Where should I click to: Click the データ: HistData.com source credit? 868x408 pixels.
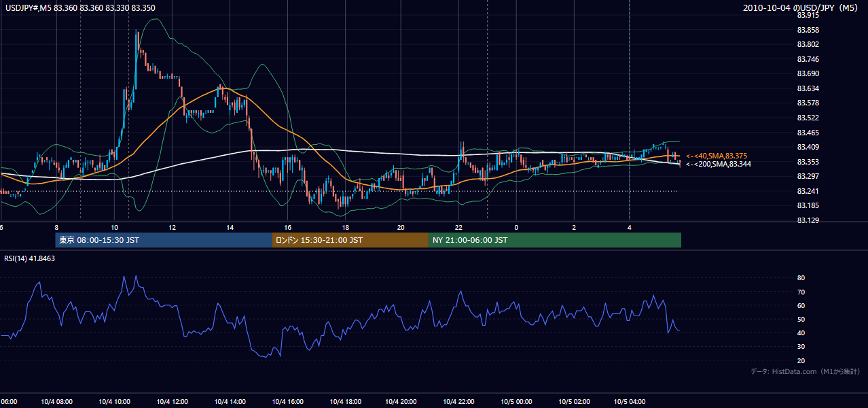(x=805, y=371)
